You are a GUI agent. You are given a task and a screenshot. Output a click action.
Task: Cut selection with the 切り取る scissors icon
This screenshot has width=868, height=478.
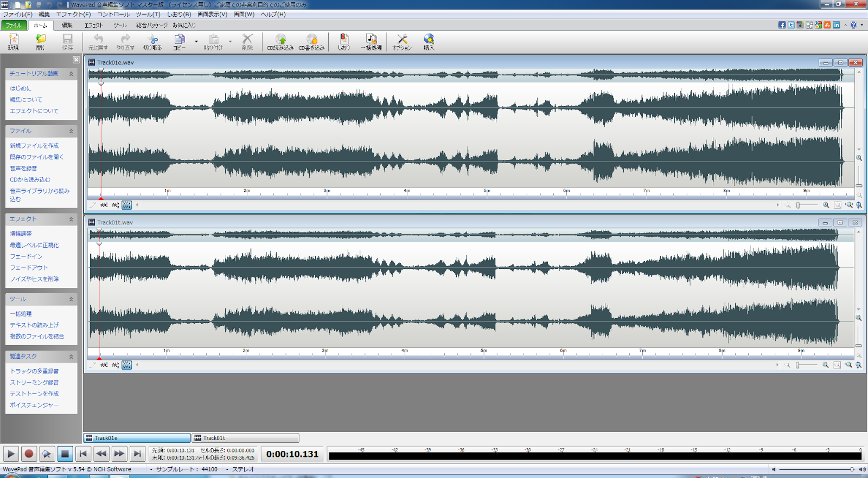coord(152,41)
